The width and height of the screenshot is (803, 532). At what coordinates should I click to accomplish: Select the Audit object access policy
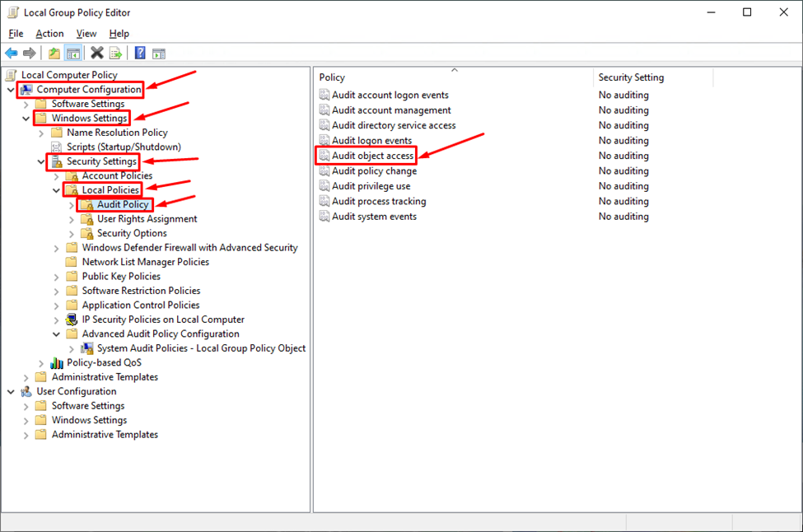372,156
